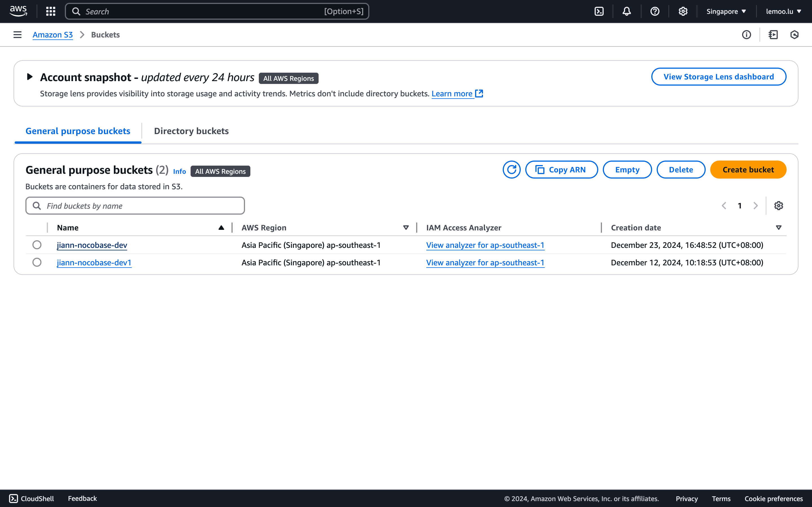Open table preferences gear icon
The image size is (812, 507).
778,206
